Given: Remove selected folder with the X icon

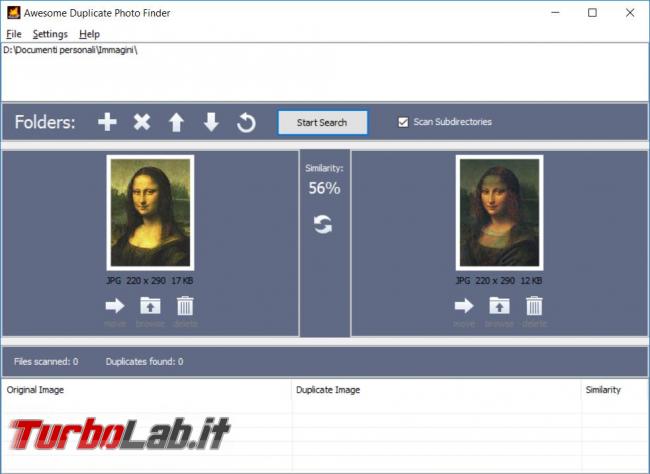Looking at the screenshot, I should pyautogui.click(x=142, y=122).
